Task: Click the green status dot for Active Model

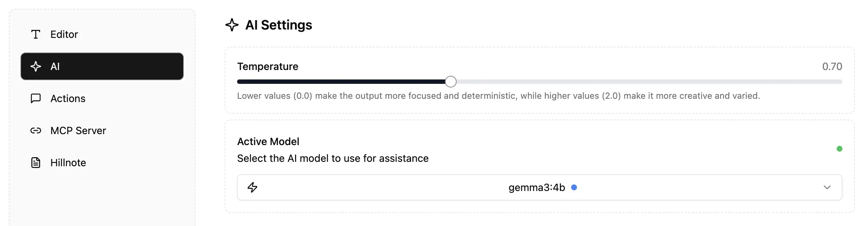Action: [839, 149]
